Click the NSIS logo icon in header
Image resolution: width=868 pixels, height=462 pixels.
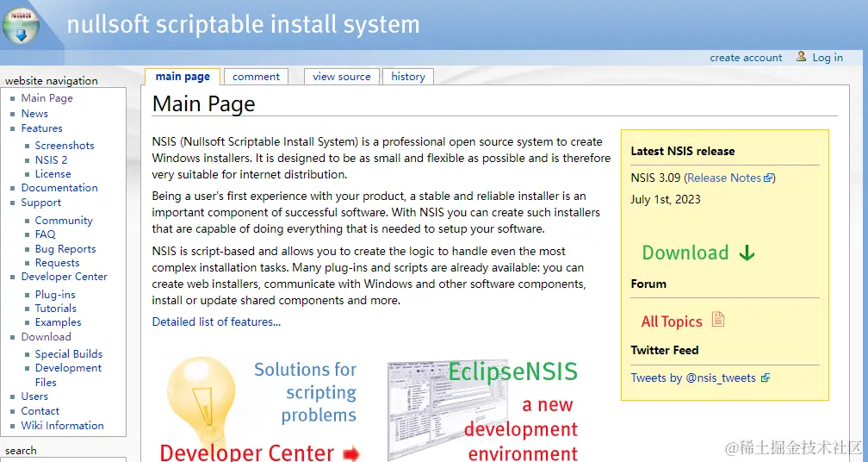(21, 26)
